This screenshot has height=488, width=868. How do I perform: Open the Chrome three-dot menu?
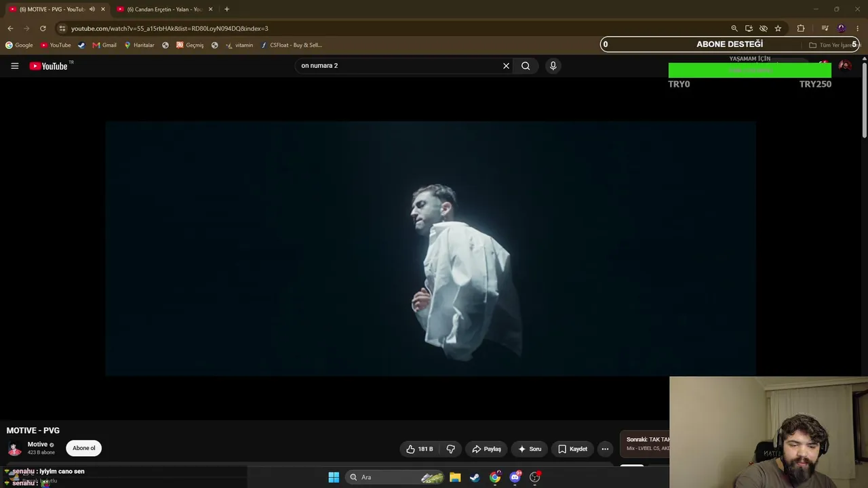858,28
